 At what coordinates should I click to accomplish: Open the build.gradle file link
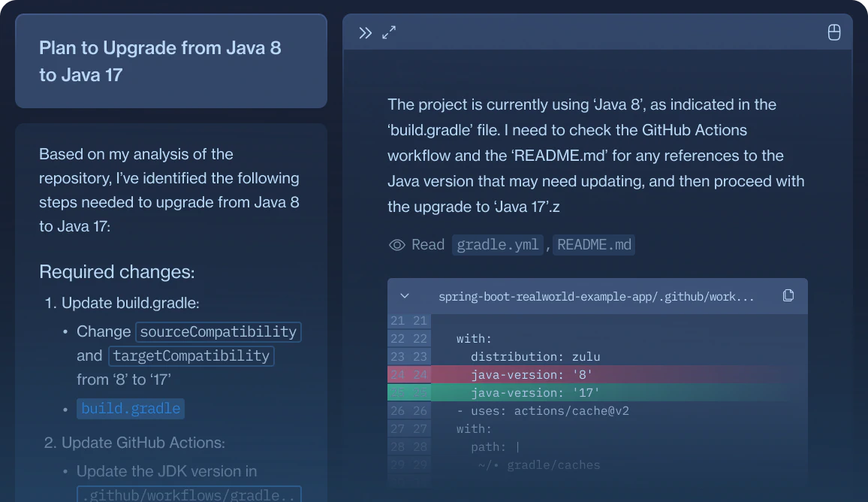tap(131, 409)
